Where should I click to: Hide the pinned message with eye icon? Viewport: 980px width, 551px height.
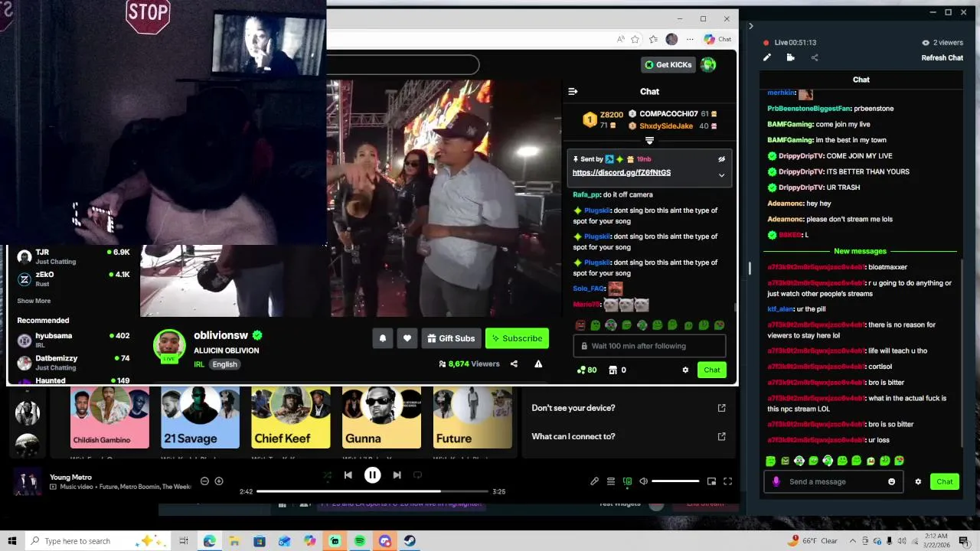tap(721, 159)
